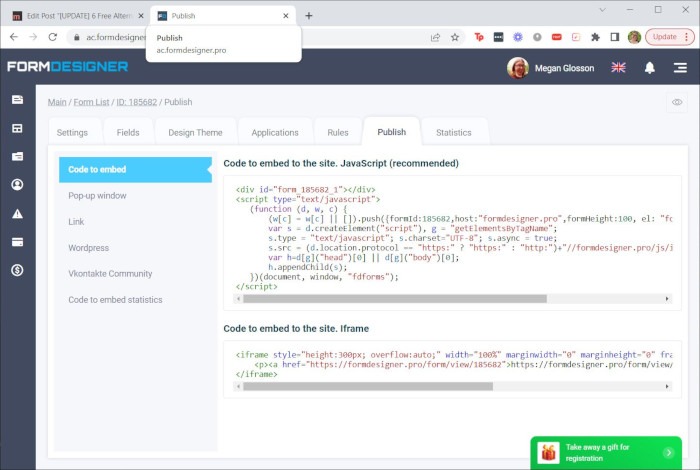Click the warning triangle icon in sidebar
This screenshot has width=700, height=470.
click(17, 214)
